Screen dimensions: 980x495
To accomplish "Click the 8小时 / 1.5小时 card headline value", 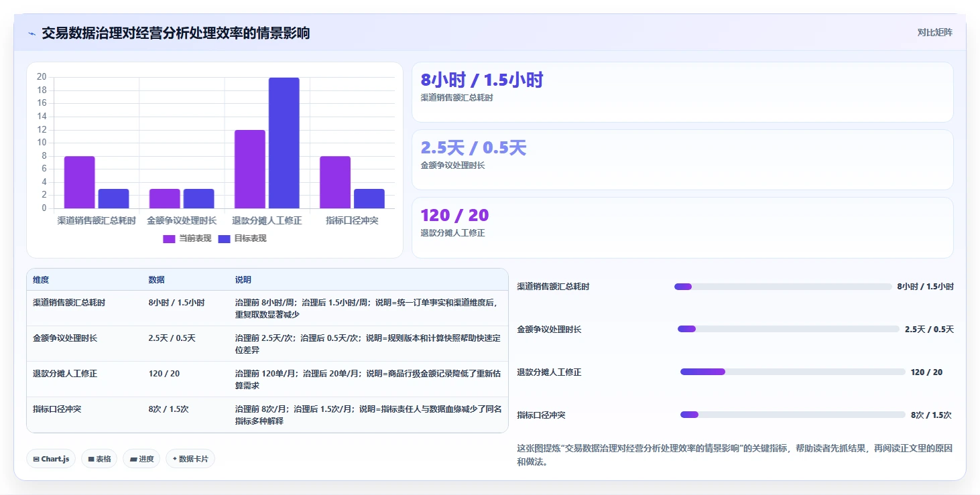I will click(481, 80).
